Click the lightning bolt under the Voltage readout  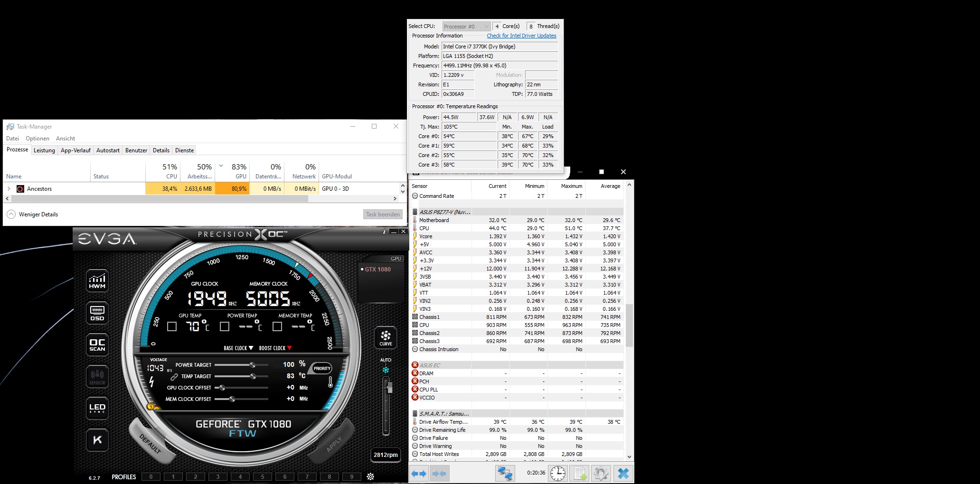point(152,382)
